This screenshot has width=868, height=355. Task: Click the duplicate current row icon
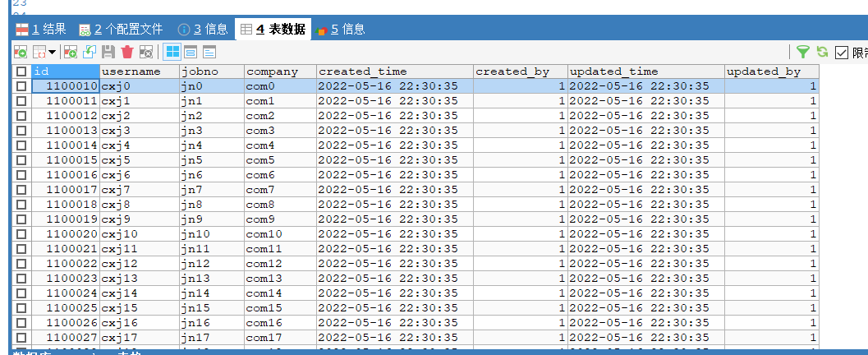90,52
